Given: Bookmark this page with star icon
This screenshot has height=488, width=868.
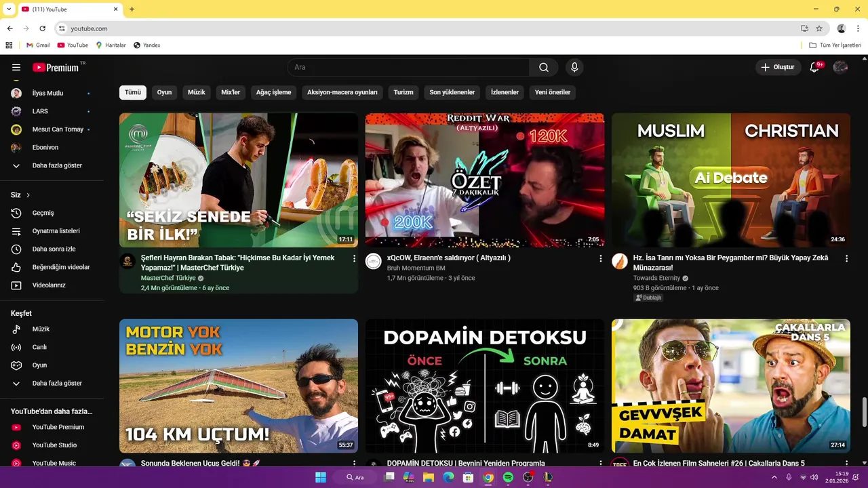Looking at the screenshot, I should pos(819,28).
